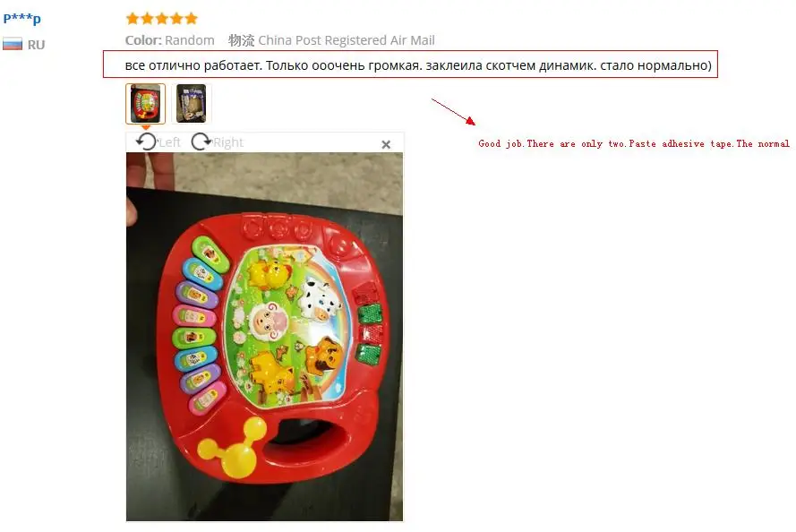Open the second thumbnail of packaged toy
This screenshot has width=796, height=532.
[x=192, y=104]
